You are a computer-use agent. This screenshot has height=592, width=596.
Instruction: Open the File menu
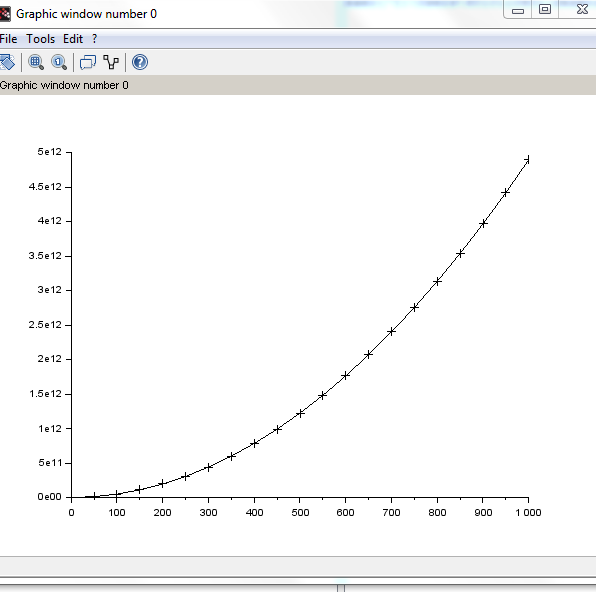pyautogui.click(x=8, y=39)
